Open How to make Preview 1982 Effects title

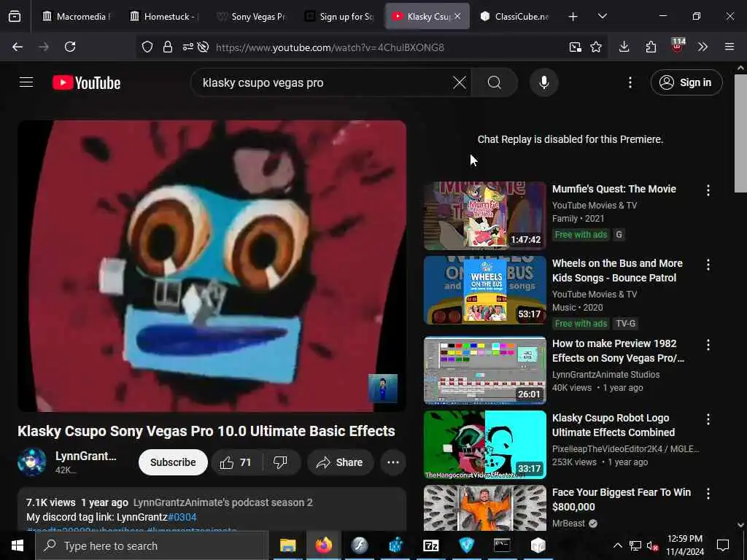(618, 351)
